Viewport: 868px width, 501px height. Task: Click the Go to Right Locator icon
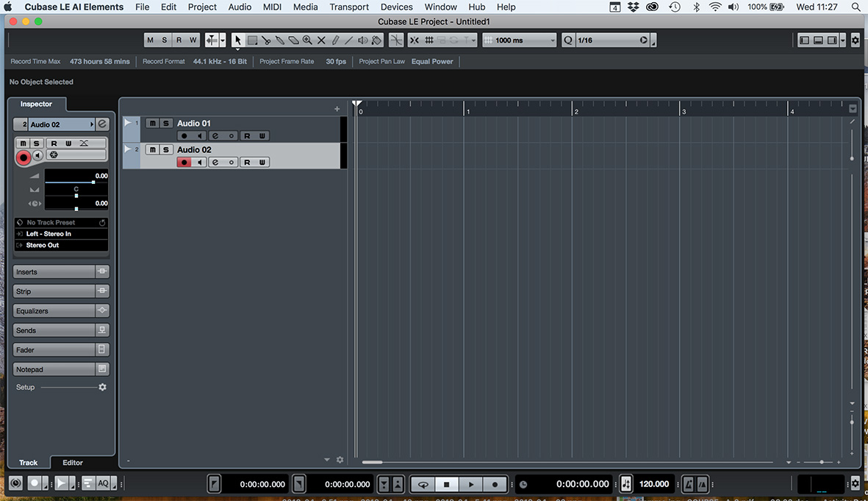(299, 484)
